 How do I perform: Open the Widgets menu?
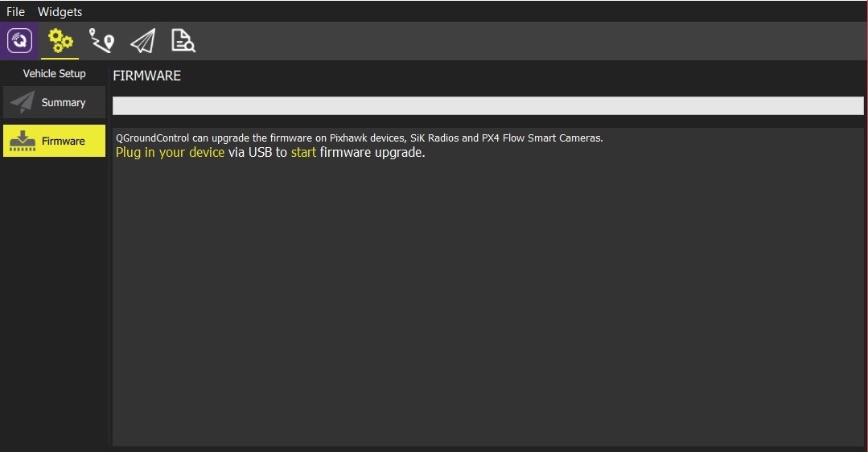[x=60, y=12]
